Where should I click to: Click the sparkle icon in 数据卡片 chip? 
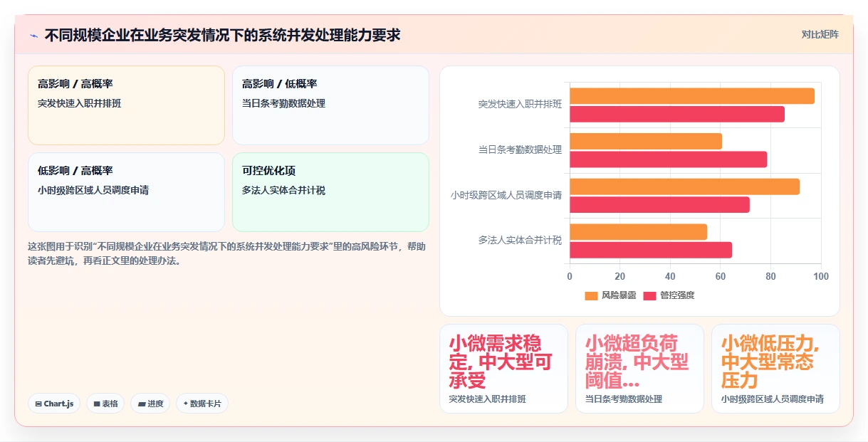185,404
